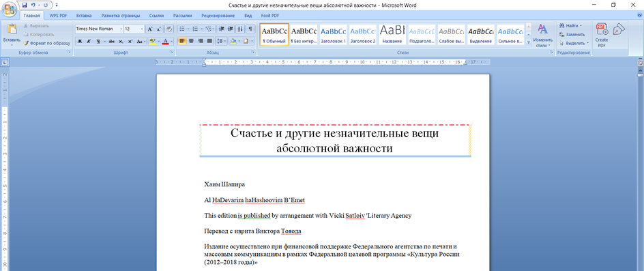Open the Times New Roman font dropdown
This screenshot has height=271, width=644.
(121, 29)
